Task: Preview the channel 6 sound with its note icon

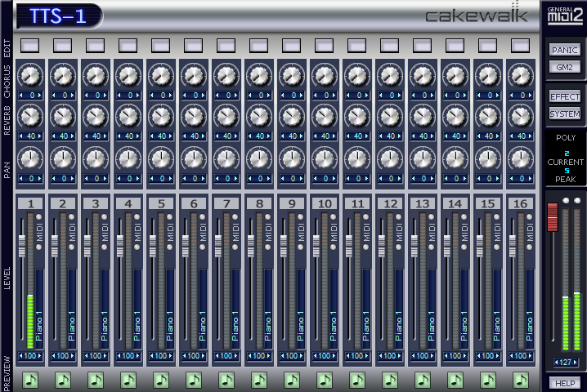Action: tap(194, 380)
